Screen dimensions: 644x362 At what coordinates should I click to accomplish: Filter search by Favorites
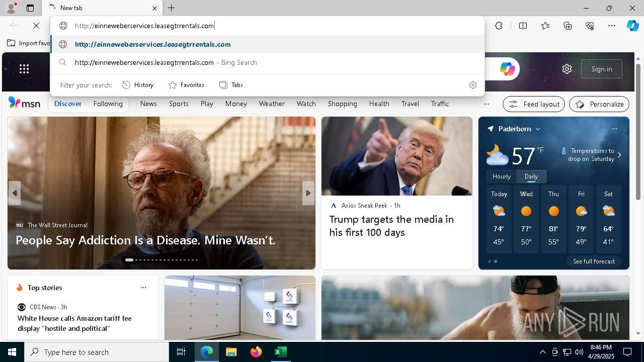click(186, 85)
